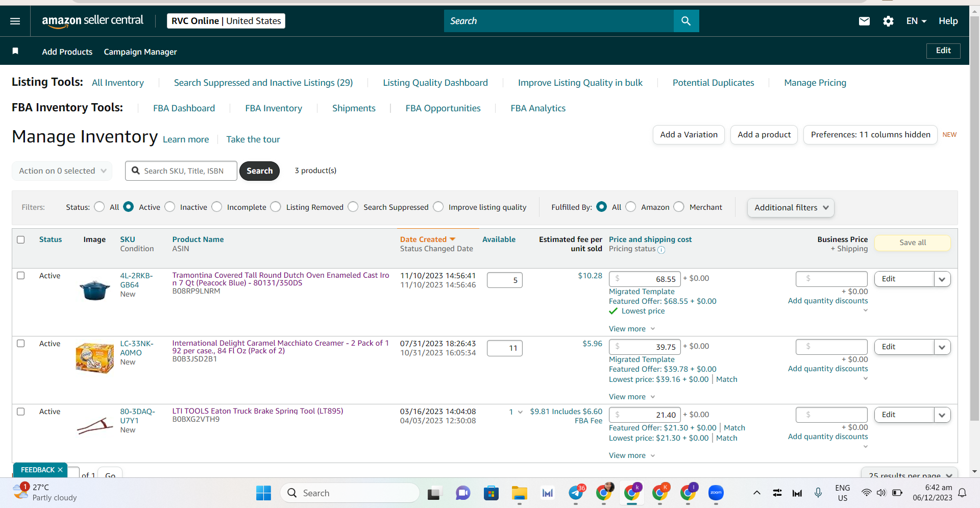Image resolution: width=980 pixels, height=508 pixels.
Task: Open Preferences: 11 columns hidden
Action: click(870, 135)
